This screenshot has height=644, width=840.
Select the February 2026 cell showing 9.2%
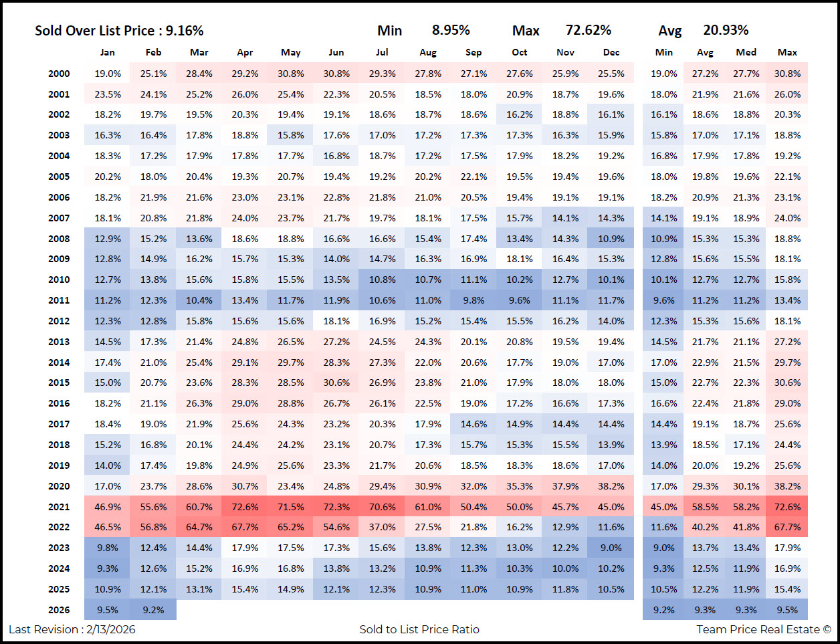pyautogui.click(x=153, y=610)
